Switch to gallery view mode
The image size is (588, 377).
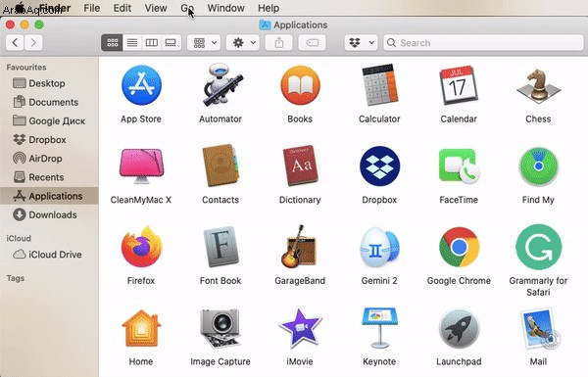(171, 43)
